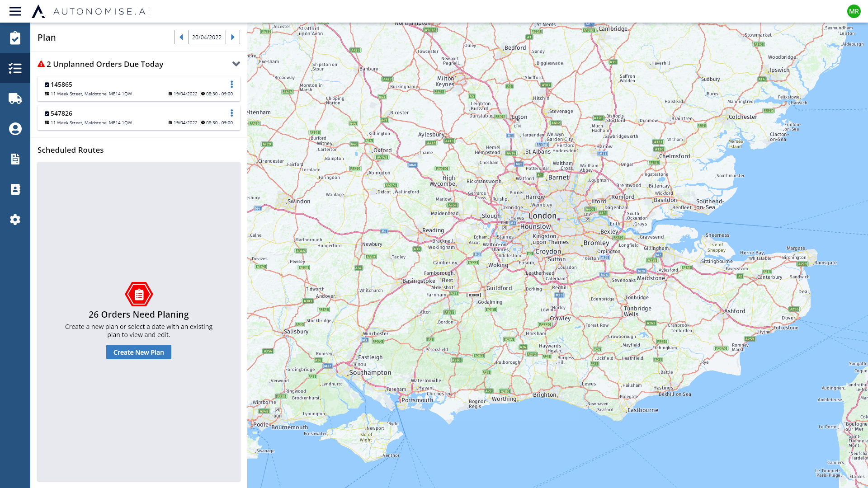The image size is (868, 488).
Task: Click London on the map
Action: 542,216
